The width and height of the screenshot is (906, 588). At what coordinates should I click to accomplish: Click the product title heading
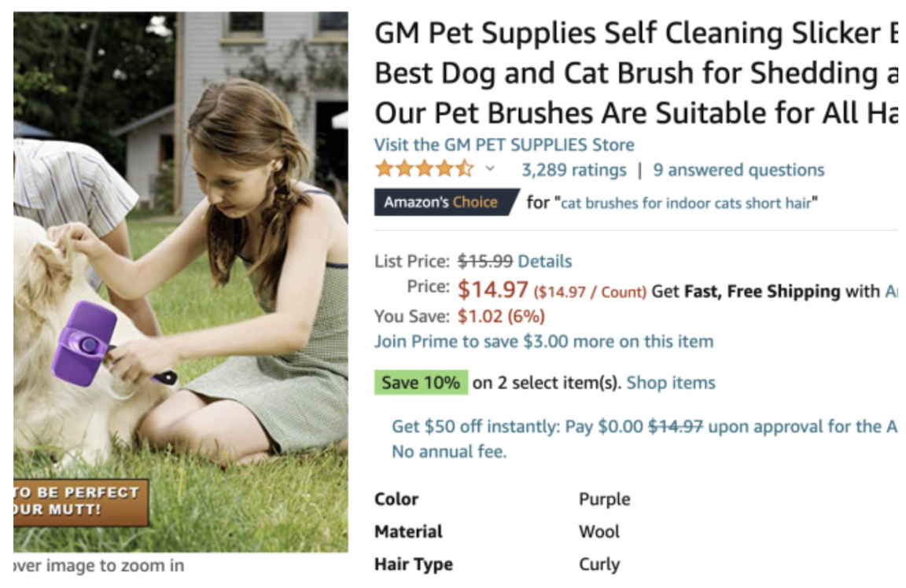[635, 73]
